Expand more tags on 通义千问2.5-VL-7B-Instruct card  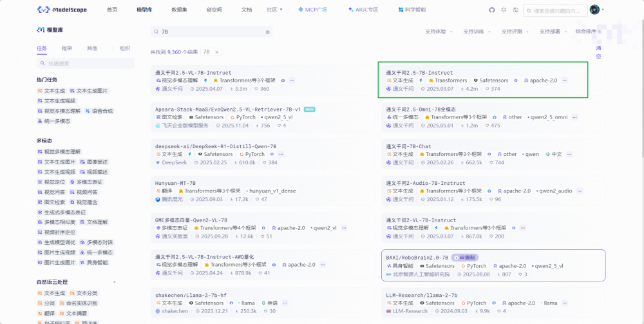(292, 81)
